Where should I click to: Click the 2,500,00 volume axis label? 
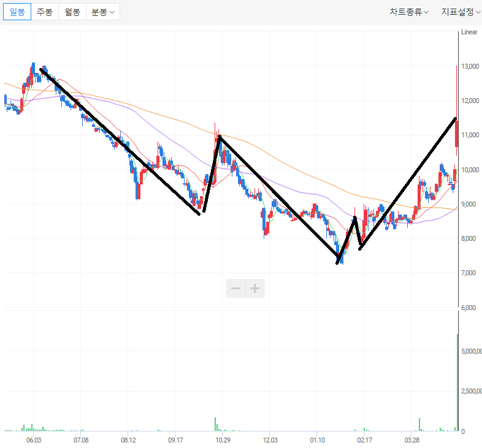click(472, 391)
